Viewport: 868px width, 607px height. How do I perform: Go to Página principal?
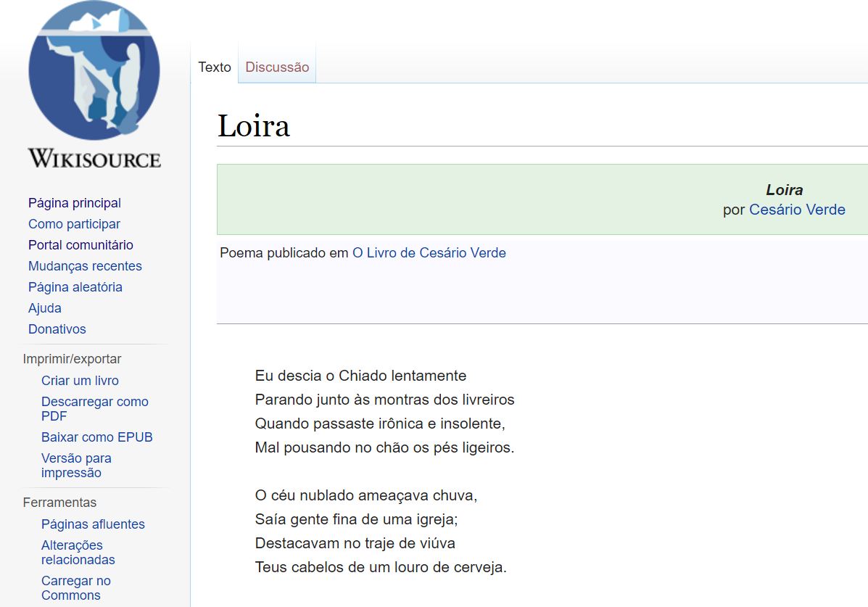pyautogui.click(x=75, y=203)
